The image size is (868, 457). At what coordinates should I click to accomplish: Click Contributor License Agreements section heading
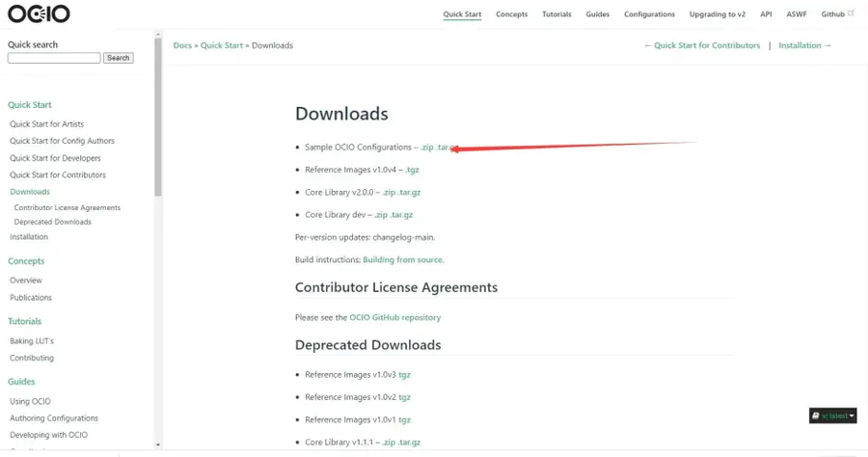coord(396,287)
